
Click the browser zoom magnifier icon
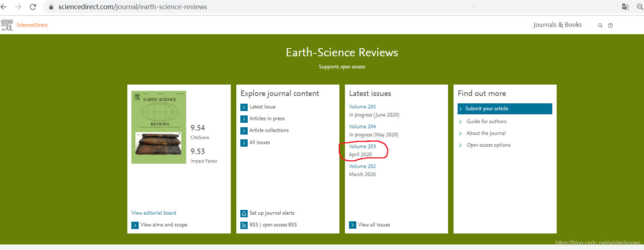click(640, 7)
